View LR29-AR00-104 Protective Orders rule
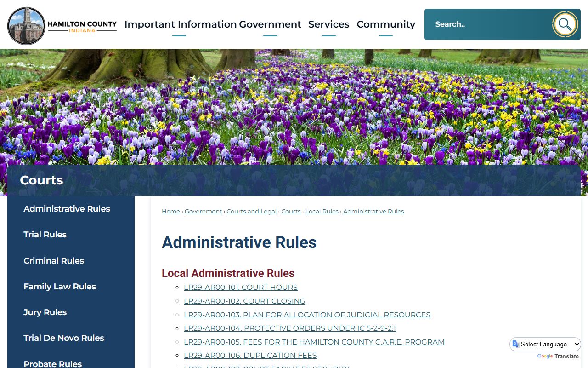Viewport: 588px width, 368px height. click(290, 328)
